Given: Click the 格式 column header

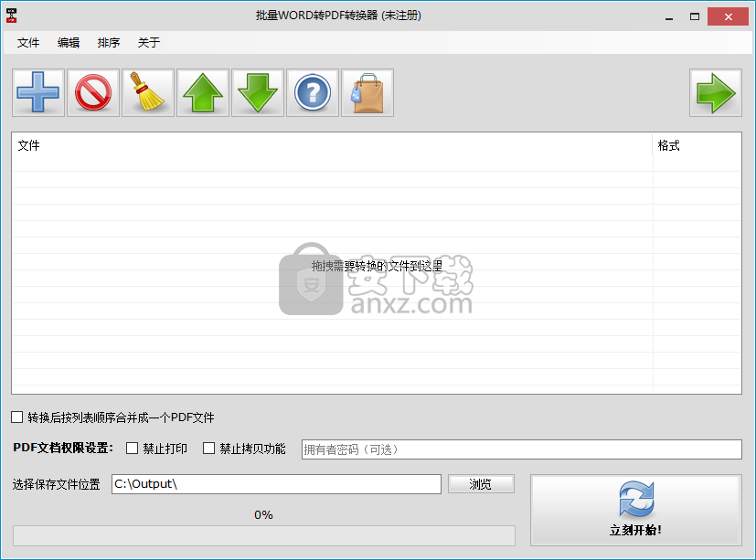Looking at the screenshot, I should coord(697,145).
